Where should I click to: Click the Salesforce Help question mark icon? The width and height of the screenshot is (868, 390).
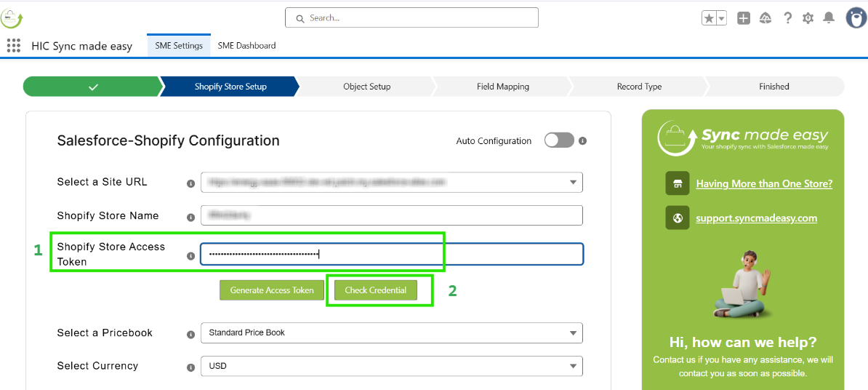pyautogui.click(x=787, y=19)
